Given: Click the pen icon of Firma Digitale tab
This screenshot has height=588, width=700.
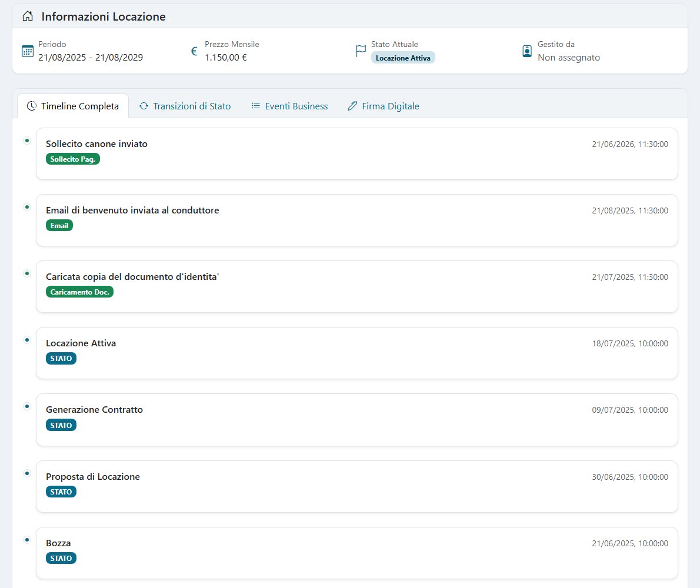Looking at the screenshot, I should [x=353, y=106].
